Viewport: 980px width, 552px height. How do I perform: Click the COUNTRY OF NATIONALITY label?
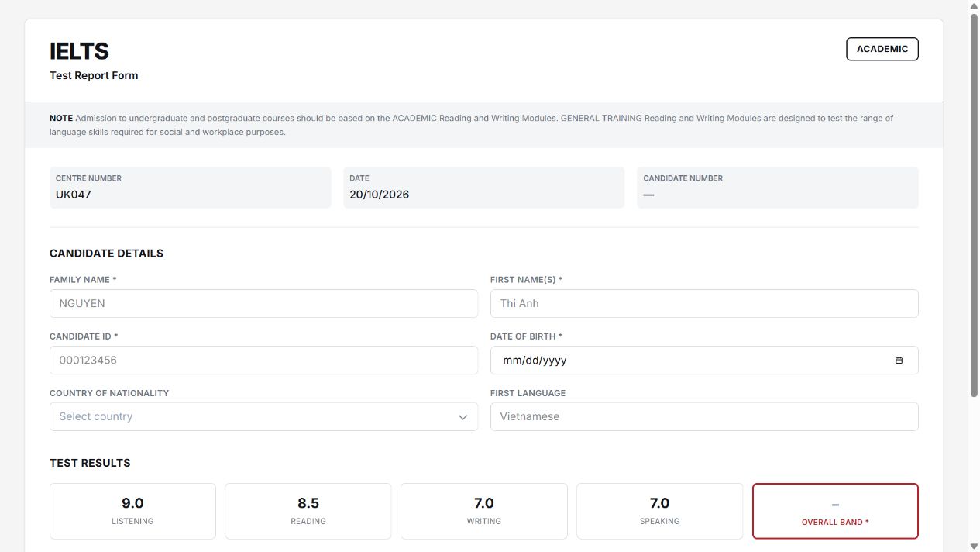click(109, 393)
